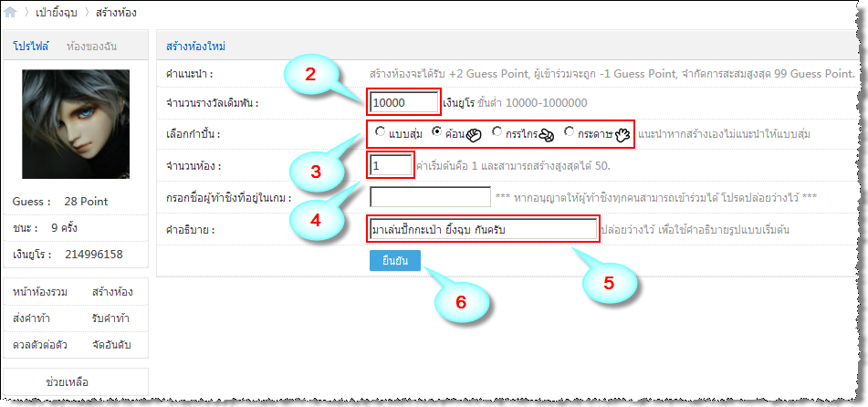Screen dimensions: 868x407
Task: Select the กระดาษ radio option
Action: pos(569,131)
